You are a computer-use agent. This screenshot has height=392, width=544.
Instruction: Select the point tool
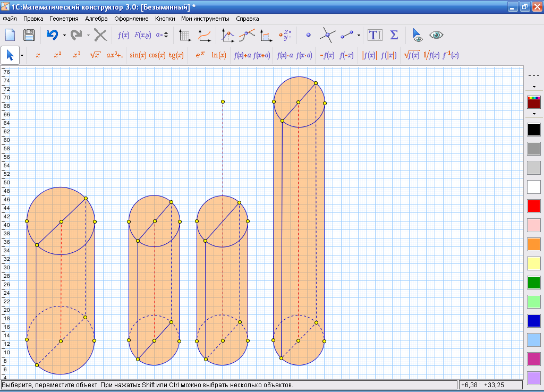pyautogui.click(x=309, y=35)
